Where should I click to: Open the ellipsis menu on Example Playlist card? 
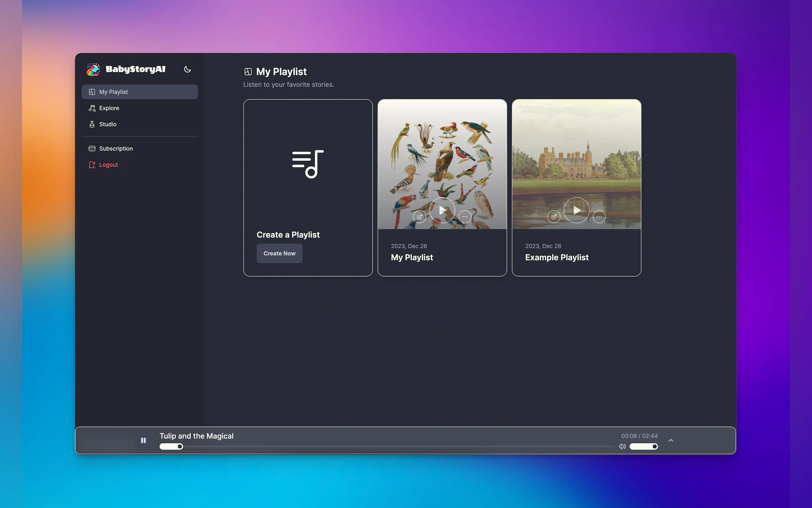tap(599, 217)
